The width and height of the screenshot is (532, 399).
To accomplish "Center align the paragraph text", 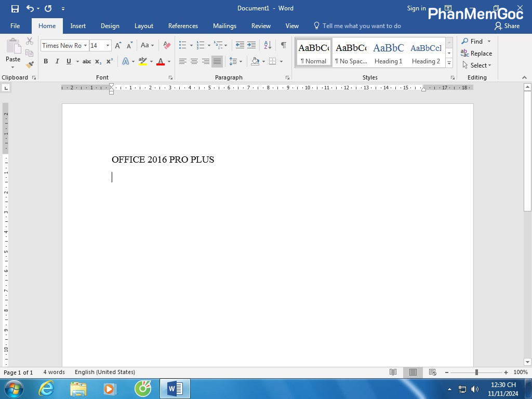I will 194,61.
